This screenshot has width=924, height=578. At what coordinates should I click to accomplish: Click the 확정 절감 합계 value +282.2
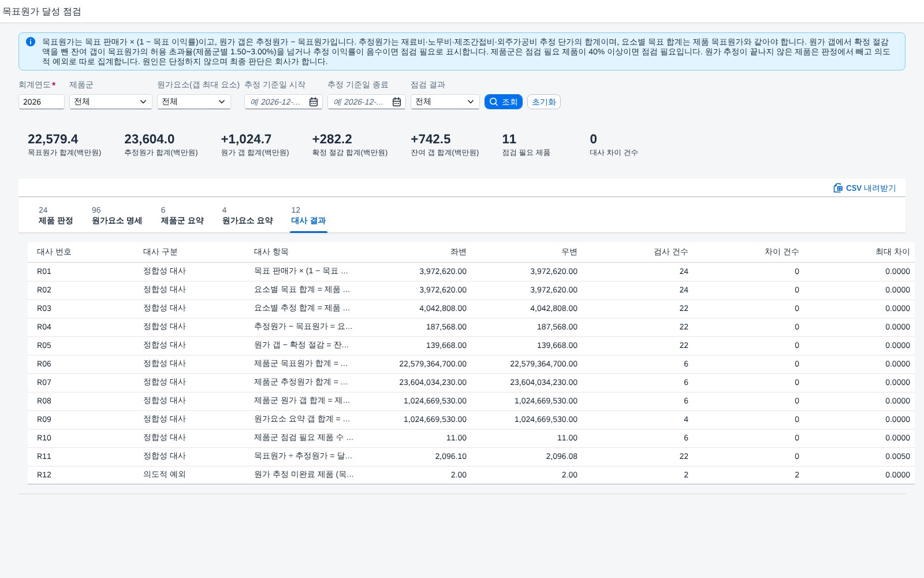point(332,139)
